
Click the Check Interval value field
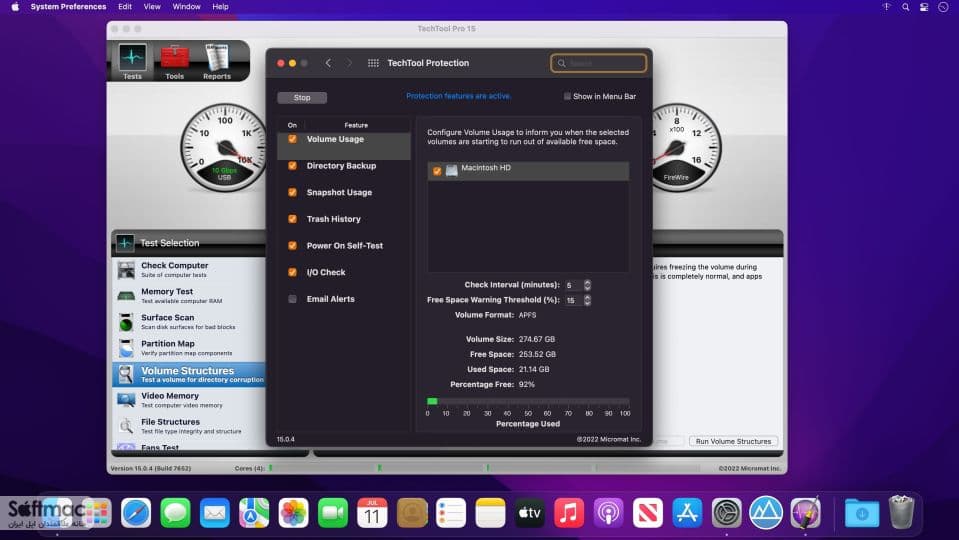coord(574,285)
